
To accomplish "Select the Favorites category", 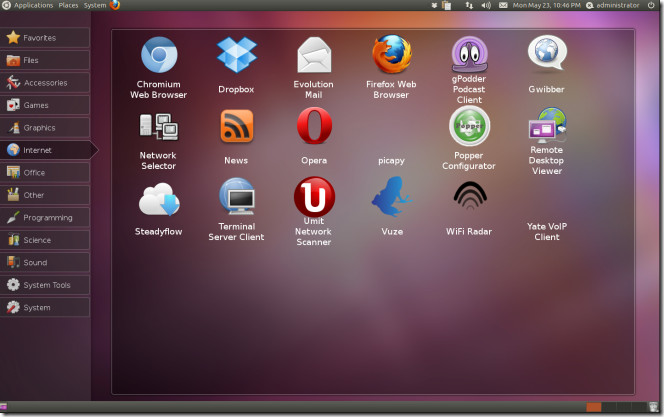I will coord(45,38).
